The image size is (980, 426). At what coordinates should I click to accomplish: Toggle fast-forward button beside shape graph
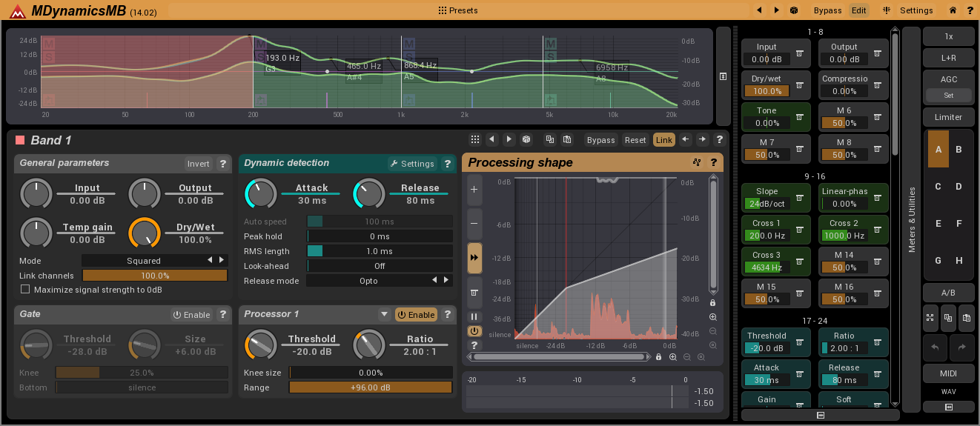point(474,257)
